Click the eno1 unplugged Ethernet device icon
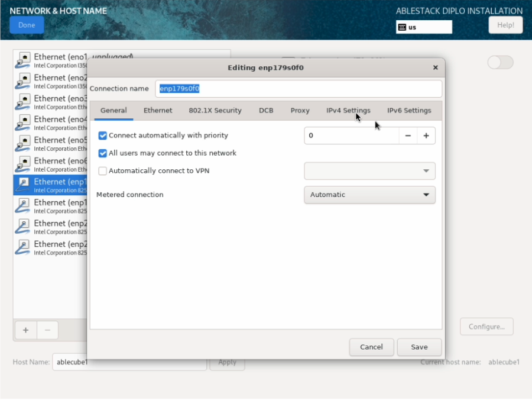Screen dimensions: 532x400 click(x=22, y=60)
